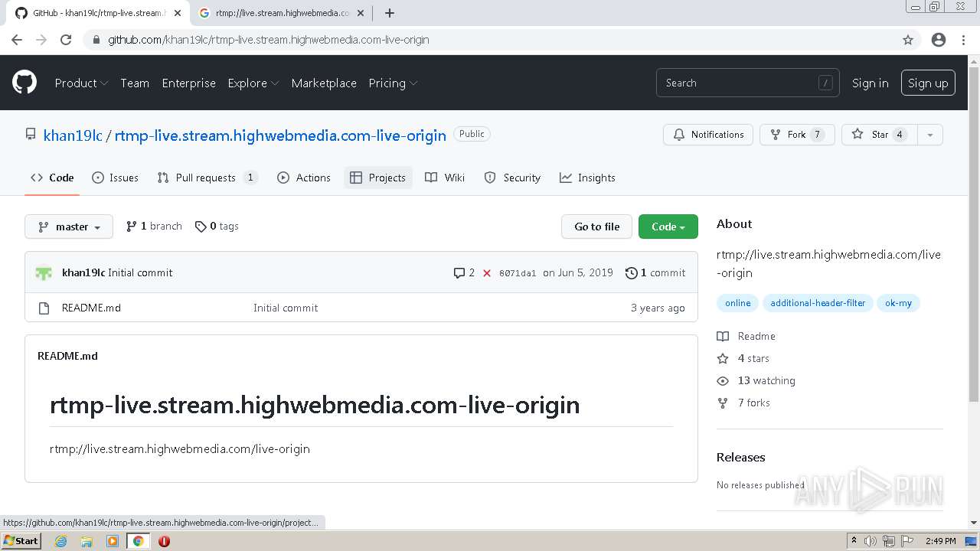Click the ok-my topic tag
Screen dimensions: 980x551
pos(898,303)
